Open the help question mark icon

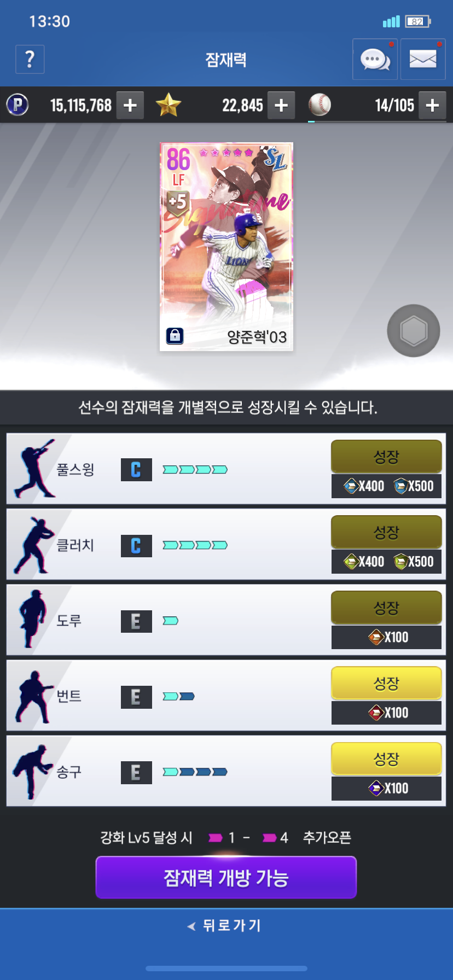30,59
